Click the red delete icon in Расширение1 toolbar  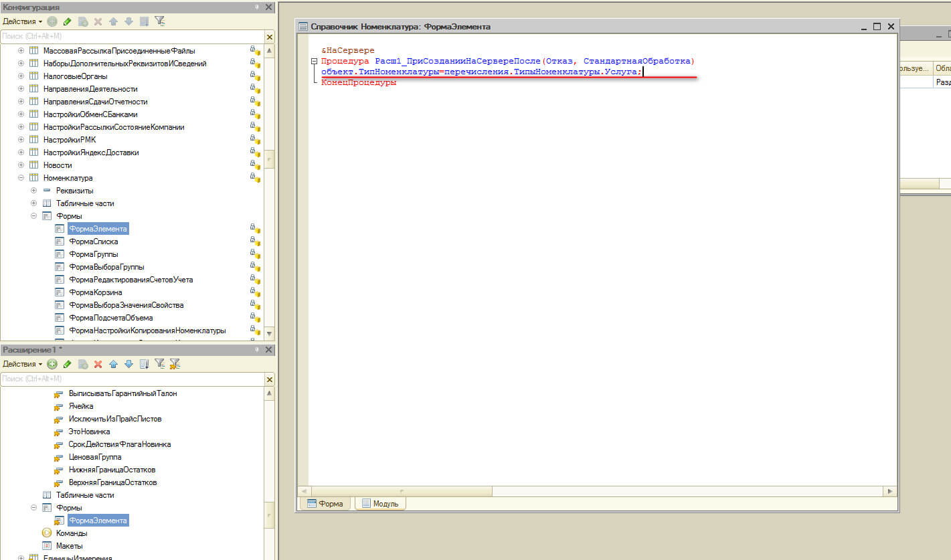click(98, 364)
